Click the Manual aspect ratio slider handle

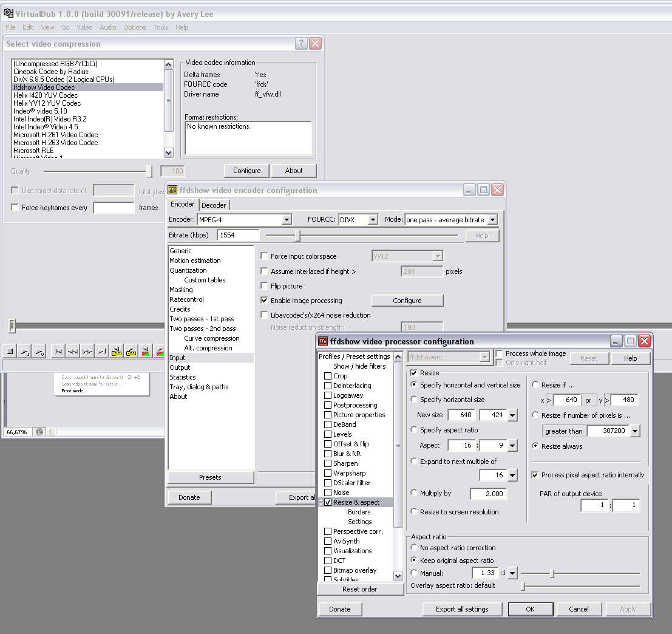[x=552, y=573]
